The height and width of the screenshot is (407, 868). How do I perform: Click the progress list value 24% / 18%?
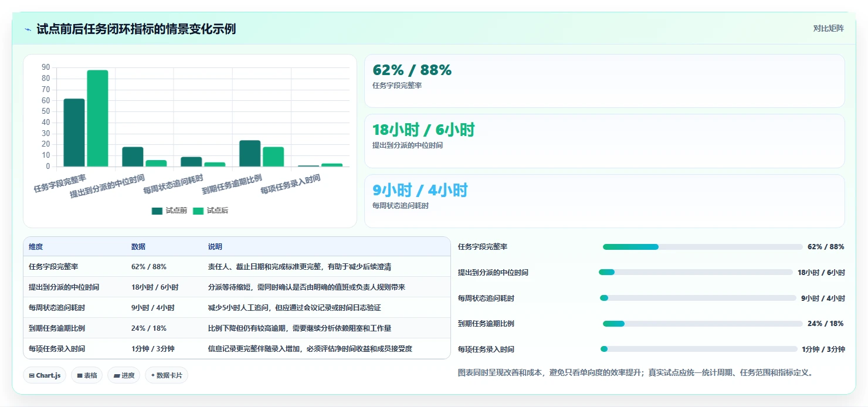click(x=826, y=324)
